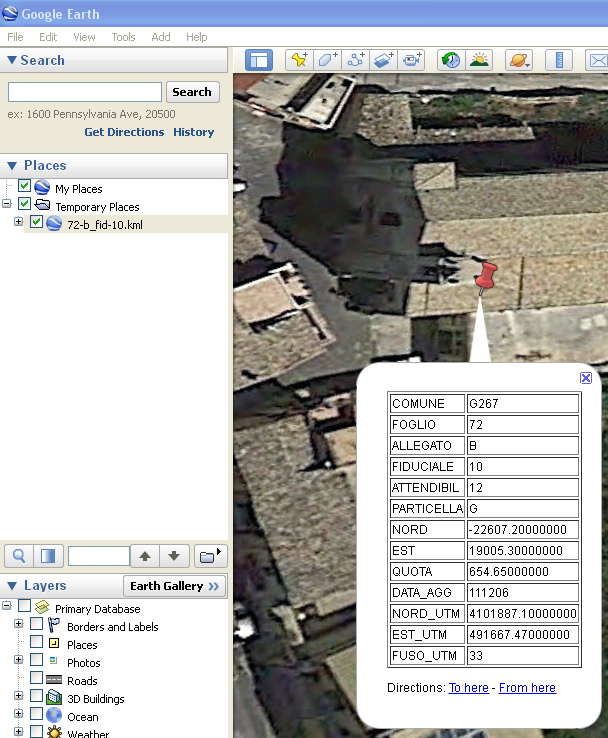Expand Borders and Labels layer
Screen dimensions: 608x738
click(18, 626)
